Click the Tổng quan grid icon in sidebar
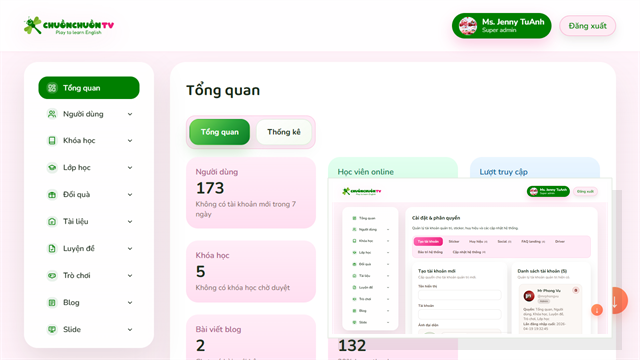640x360 pixels. pos(52,88)
